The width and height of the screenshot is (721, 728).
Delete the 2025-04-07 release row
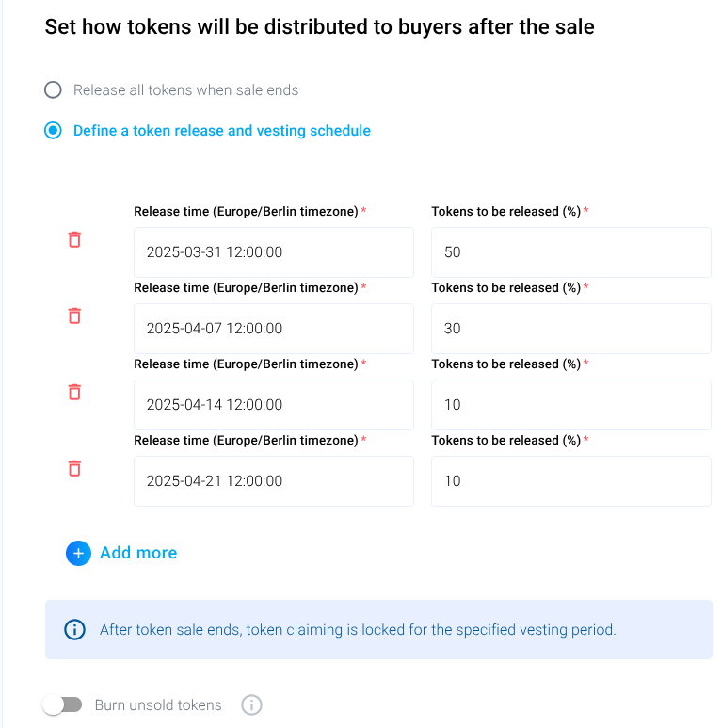(x=74, y=315)
